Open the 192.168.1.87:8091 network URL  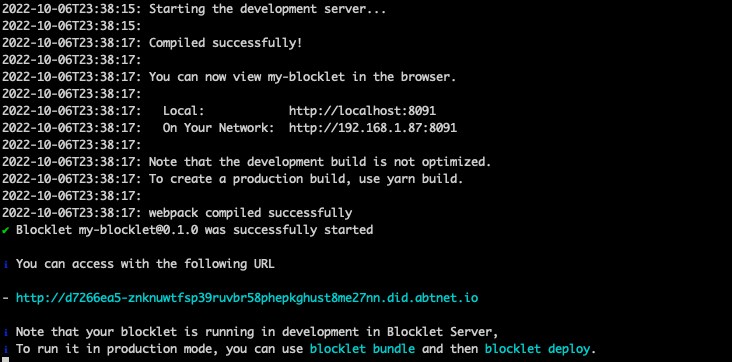click(x=373, y=128)
